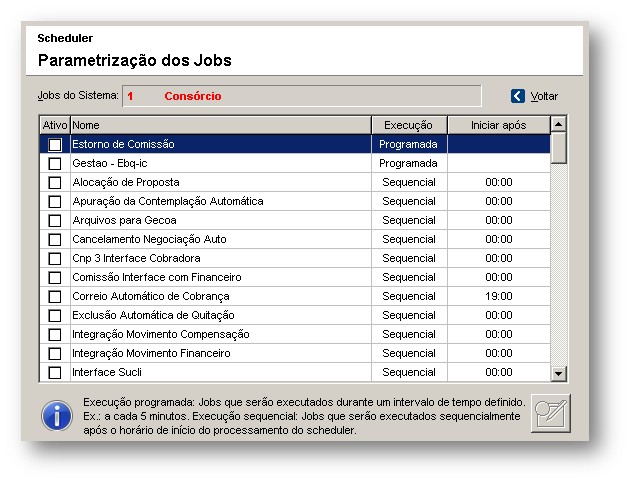
Task: Click Sequencial cell for Correio Automático de Cobrança
Action: (409, 296)
